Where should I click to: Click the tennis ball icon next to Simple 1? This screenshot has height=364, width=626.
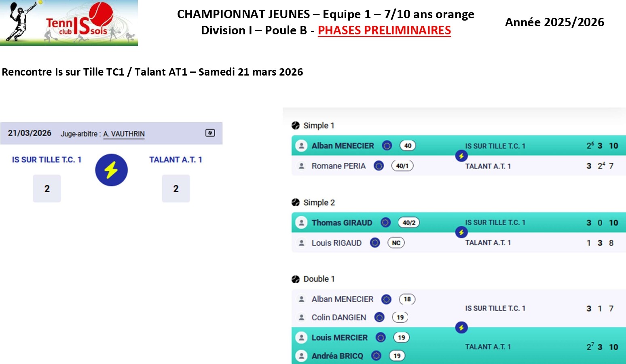coord(296,126)
